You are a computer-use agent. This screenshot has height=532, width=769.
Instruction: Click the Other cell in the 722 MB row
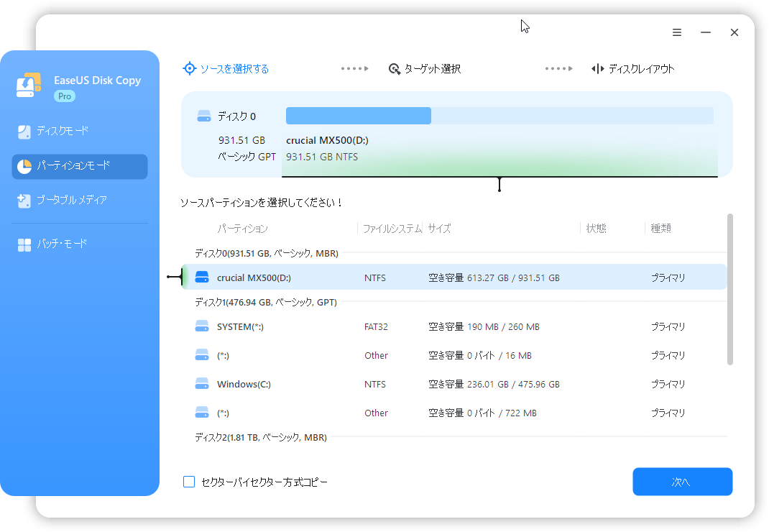tap(376, 413)
